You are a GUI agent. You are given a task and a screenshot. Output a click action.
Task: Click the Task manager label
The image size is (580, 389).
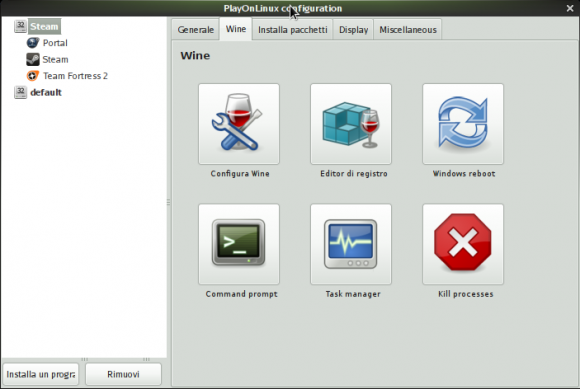point(353,294)
